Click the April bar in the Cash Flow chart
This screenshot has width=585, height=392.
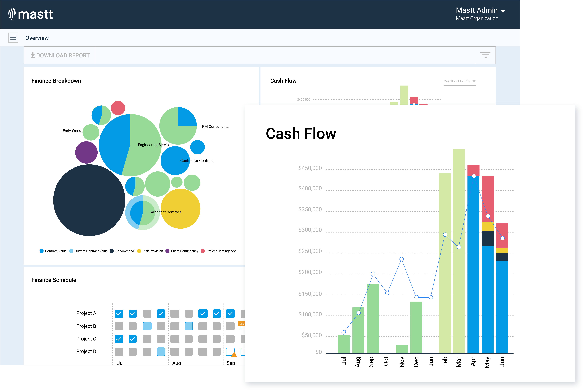pyautogui.click(x=473, y=263)
